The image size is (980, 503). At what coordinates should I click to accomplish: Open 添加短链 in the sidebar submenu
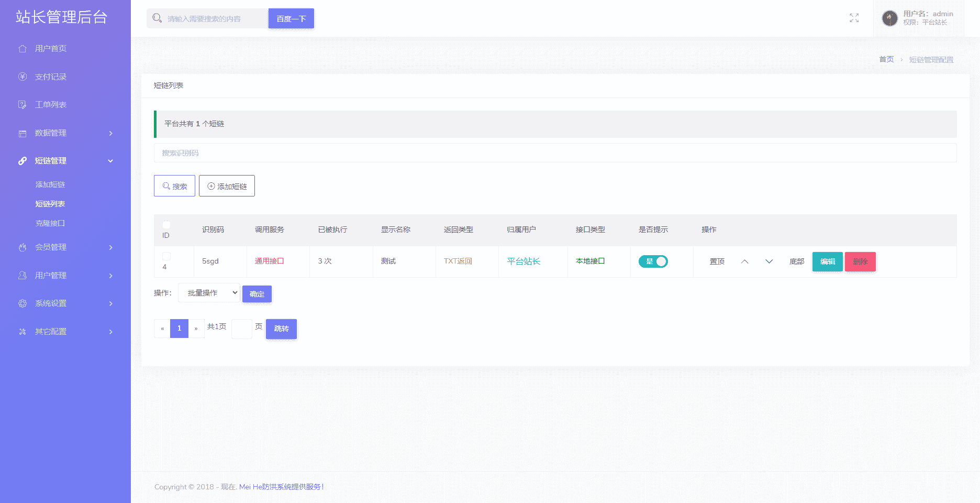click(x=50, y=184)
